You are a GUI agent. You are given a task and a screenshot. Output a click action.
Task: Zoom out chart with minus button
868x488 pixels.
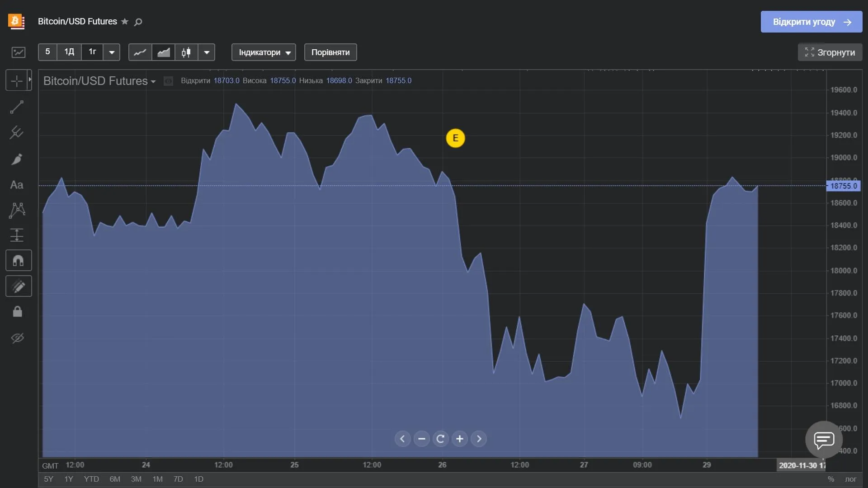click(x=422, y=439)
